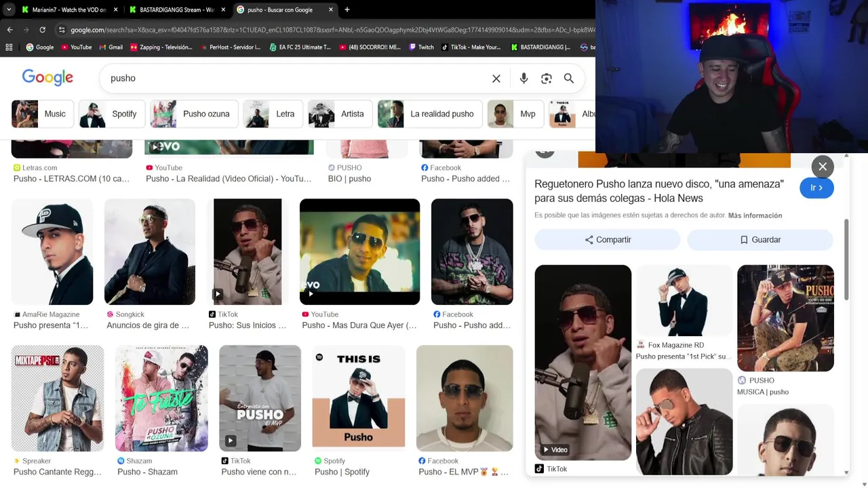Open the Shazam Te Fuiste image result

[161, 399]
